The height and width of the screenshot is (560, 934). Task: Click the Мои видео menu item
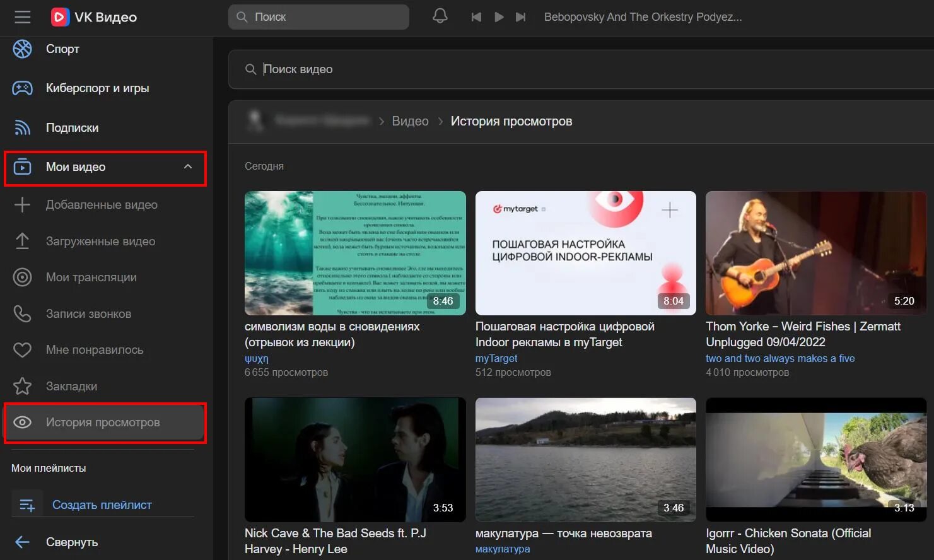coord(105,167)
